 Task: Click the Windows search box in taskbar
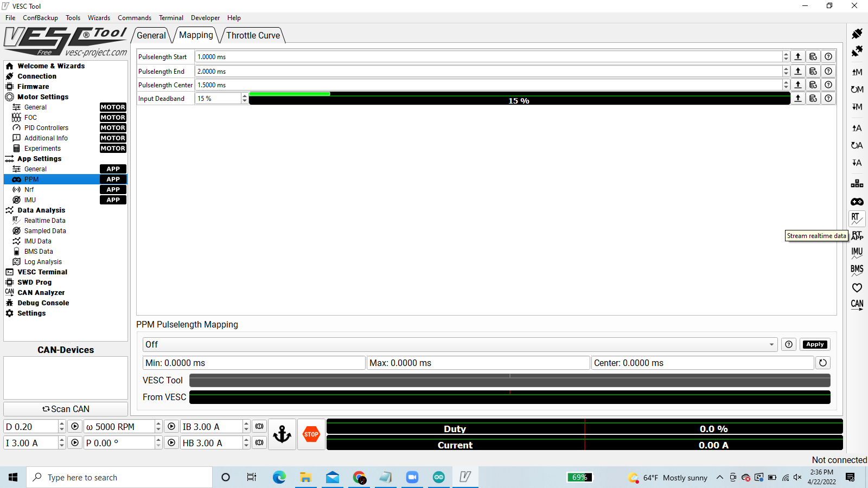click(x=119, y=477)
